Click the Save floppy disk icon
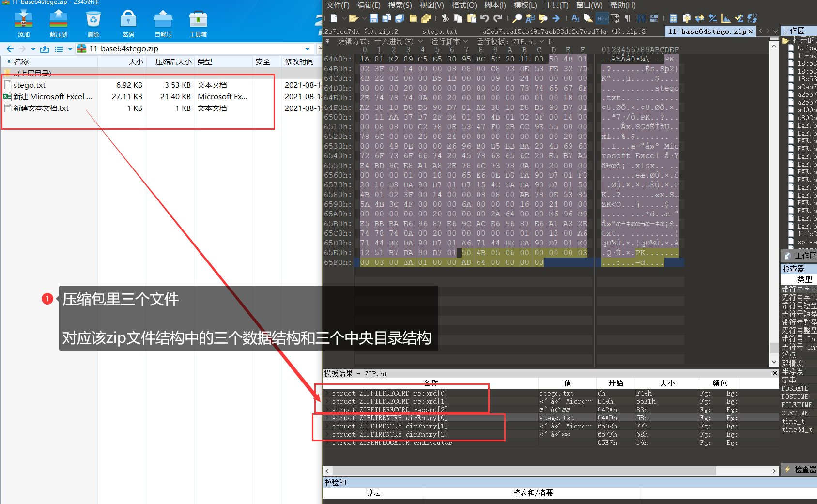817x504 pixels. click(x=373, y=18)
